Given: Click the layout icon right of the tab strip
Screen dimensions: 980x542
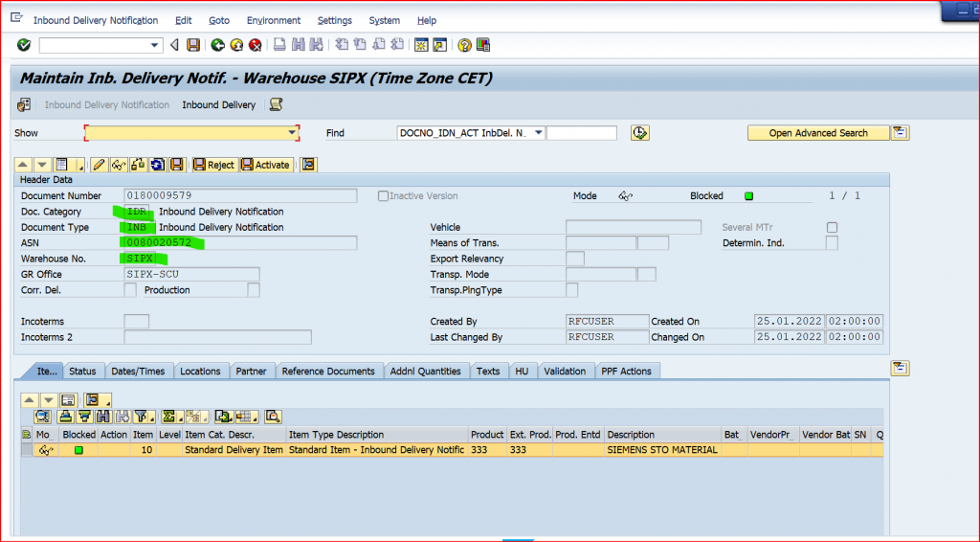Looking at the screenshot, I should click(900, 369).
